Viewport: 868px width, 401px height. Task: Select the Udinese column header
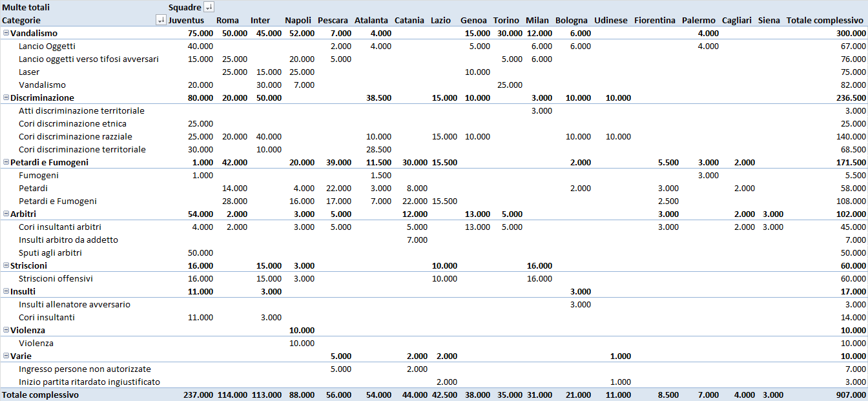coord(611,20)
